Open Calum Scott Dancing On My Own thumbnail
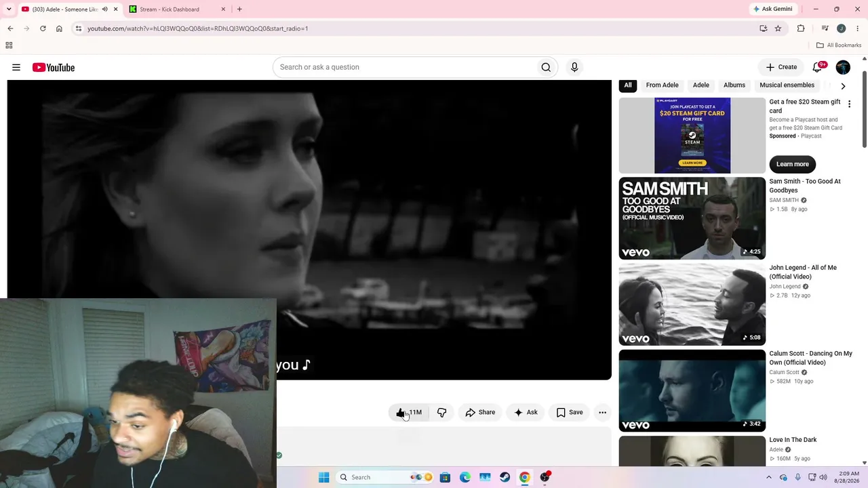The height and width of the screenshot is (488, 868). [x=692, y=390]
